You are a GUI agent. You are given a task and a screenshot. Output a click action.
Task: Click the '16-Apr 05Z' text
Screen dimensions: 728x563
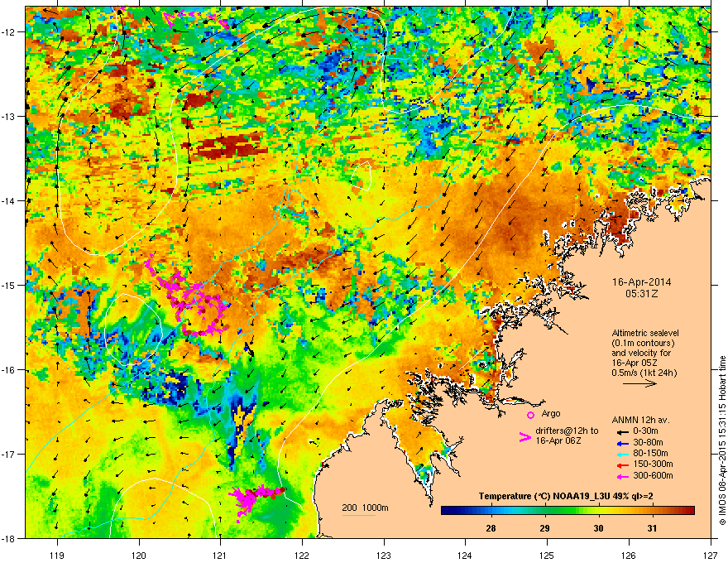pyautogui.click(x=631, y=363)
